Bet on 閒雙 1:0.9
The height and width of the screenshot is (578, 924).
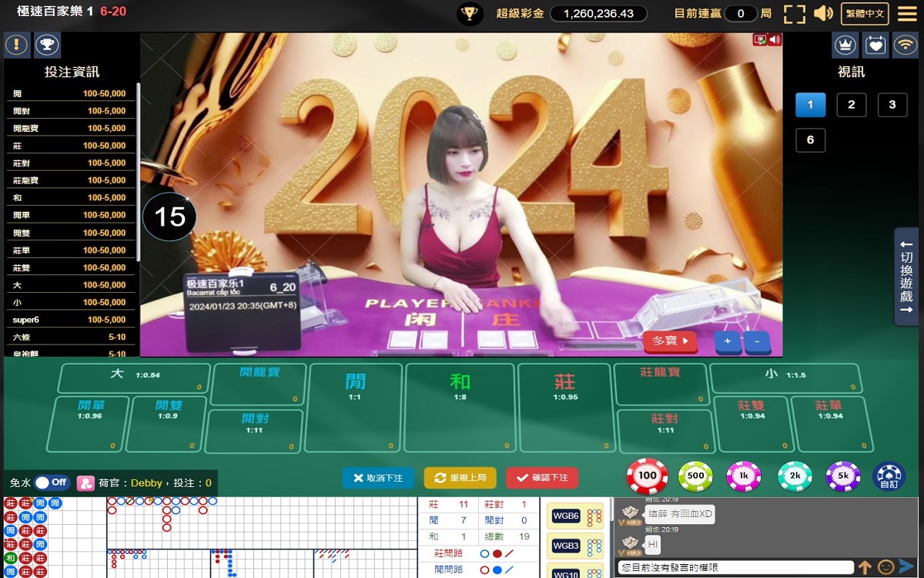[x=167, y=424]
